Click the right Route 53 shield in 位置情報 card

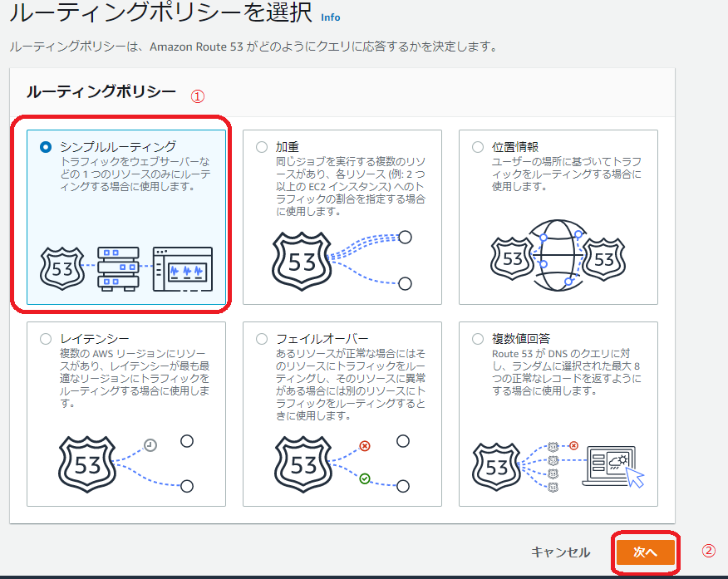(603, 259)
